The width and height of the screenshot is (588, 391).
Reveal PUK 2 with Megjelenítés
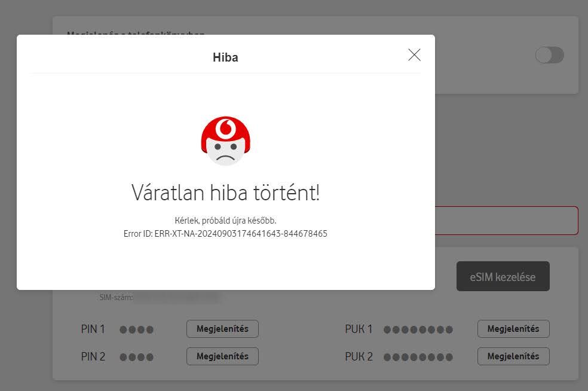(x=513, y=356)
